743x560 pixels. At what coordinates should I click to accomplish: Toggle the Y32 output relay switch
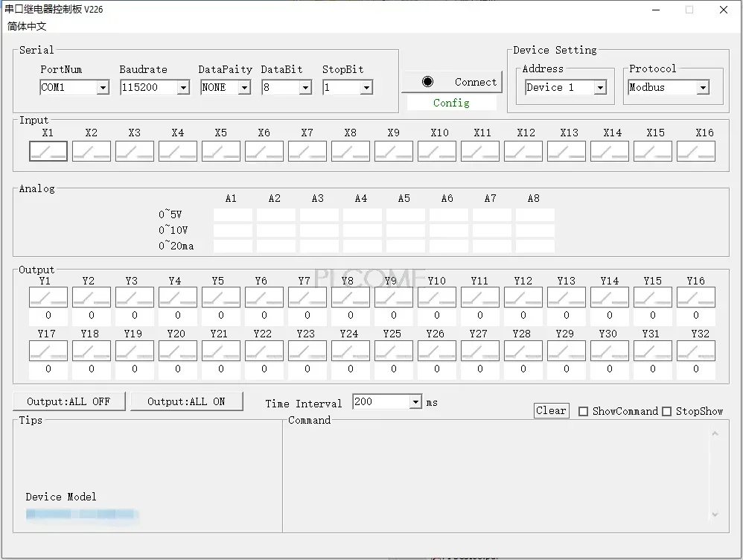coord(696,351)
